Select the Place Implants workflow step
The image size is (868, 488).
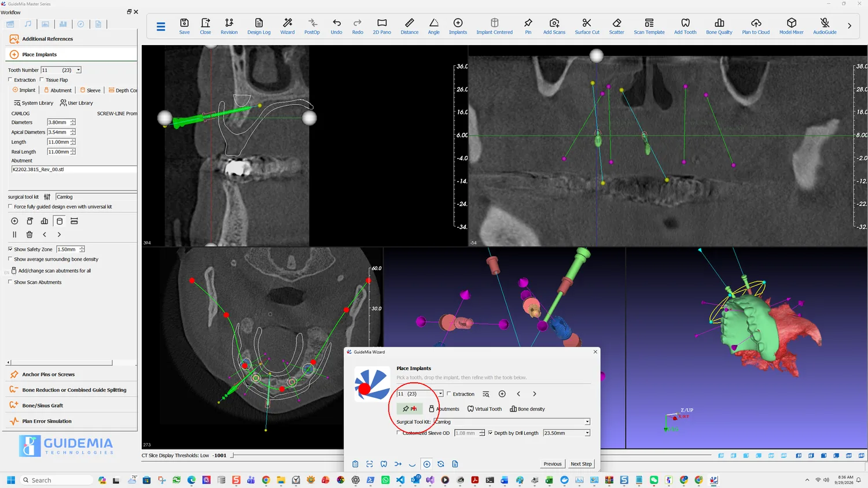click(71, 54)
